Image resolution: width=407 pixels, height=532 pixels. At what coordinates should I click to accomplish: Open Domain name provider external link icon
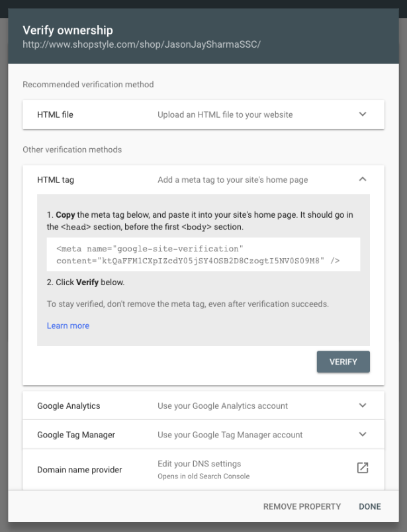[x=363, y=468]
